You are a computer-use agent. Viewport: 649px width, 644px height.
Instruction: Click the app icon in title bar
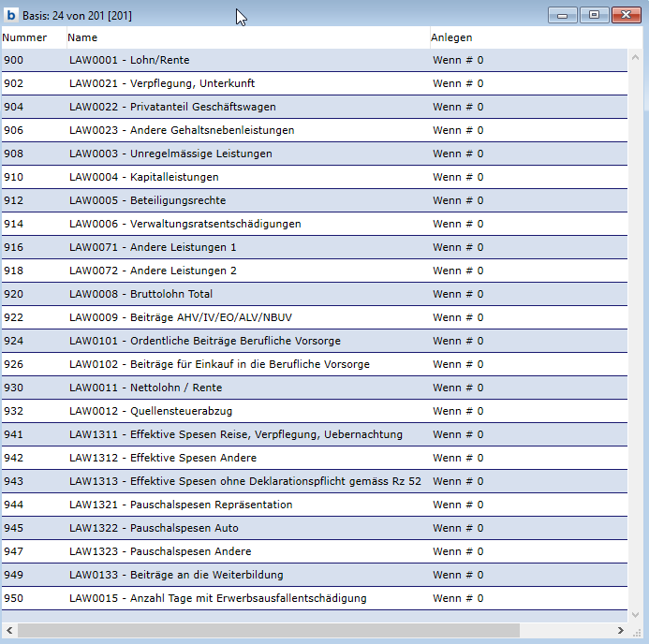coord(11,15)
